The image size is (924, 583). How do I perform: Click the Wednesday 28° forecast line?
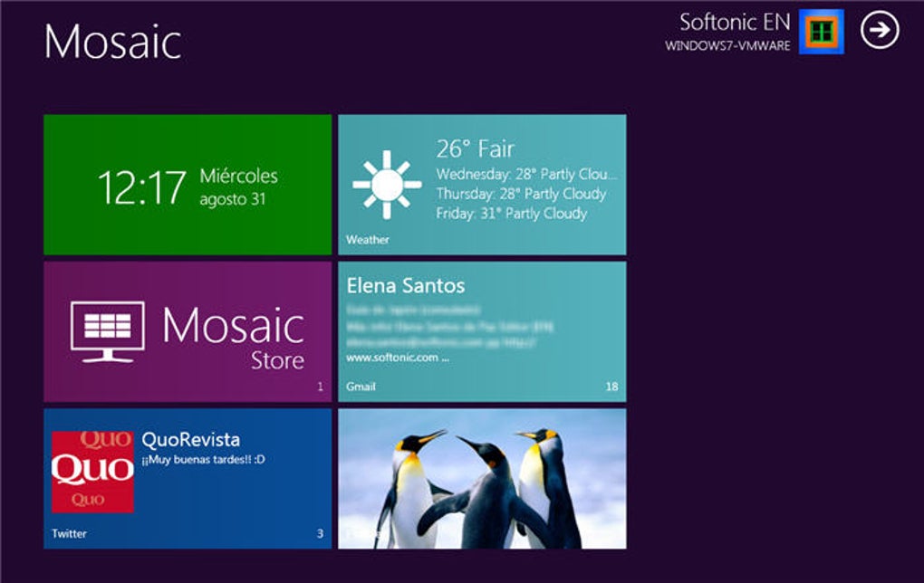coord(526,175)
